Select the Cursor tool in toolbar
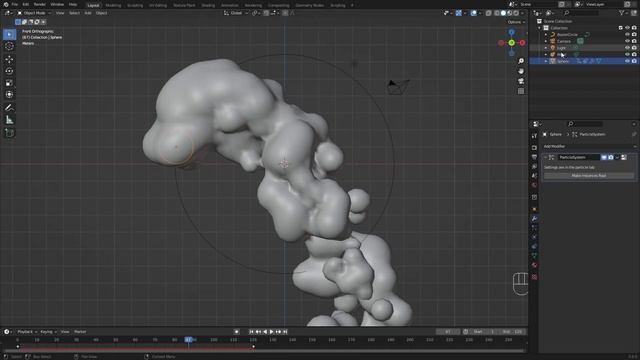The height and width of the screenshot is (360, 640). pos(9,47)
